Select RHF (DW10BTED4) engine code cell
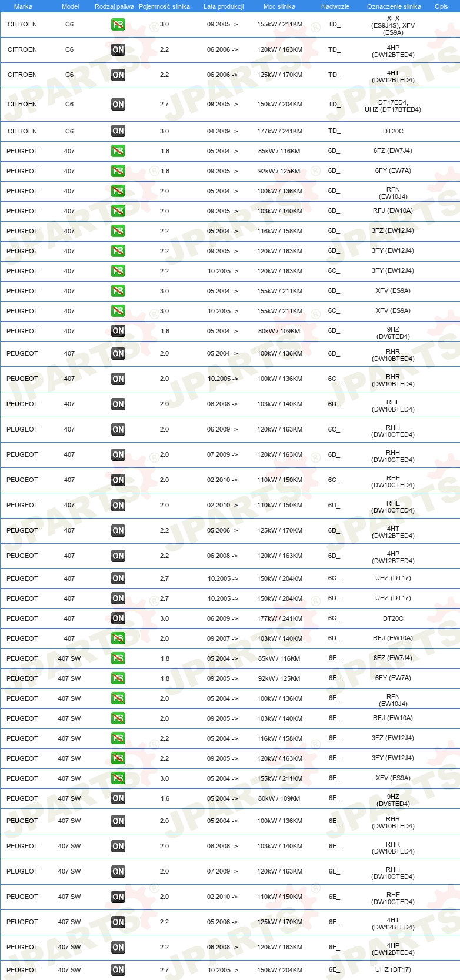 point(393,406)
